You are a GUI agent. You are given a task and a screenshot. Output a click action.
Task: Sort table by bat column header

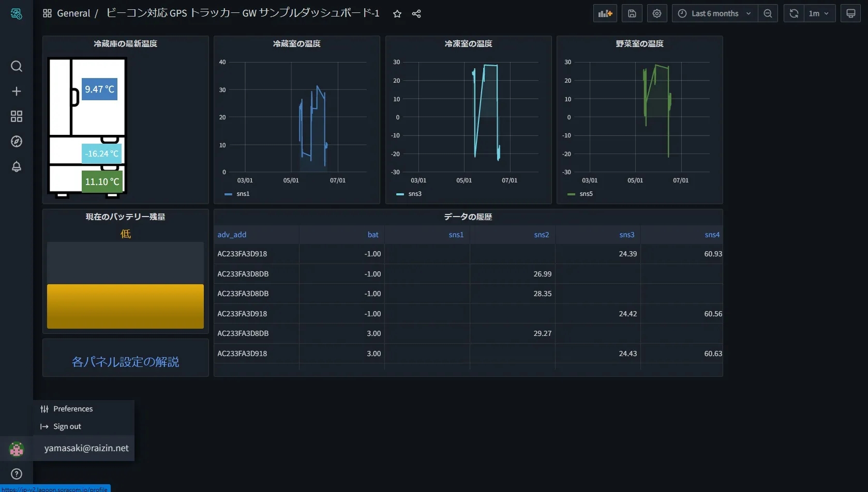point(373,235)
